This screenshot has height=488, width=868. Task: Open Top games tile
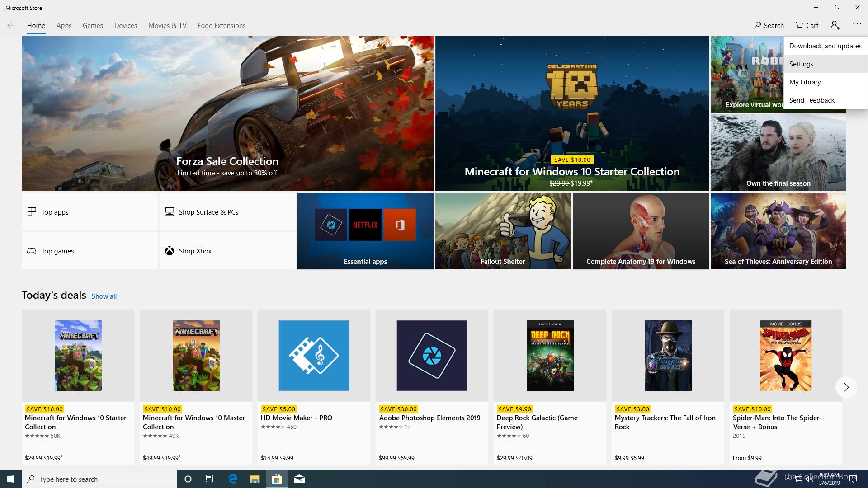click(x=90, y=251)
